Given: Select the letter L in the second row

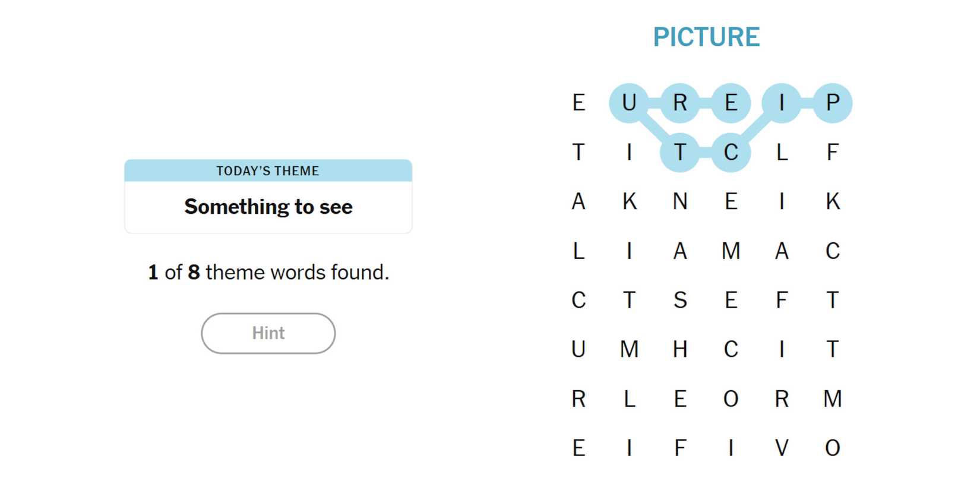Looking at the screenshot, I should [x=782, y=152].
